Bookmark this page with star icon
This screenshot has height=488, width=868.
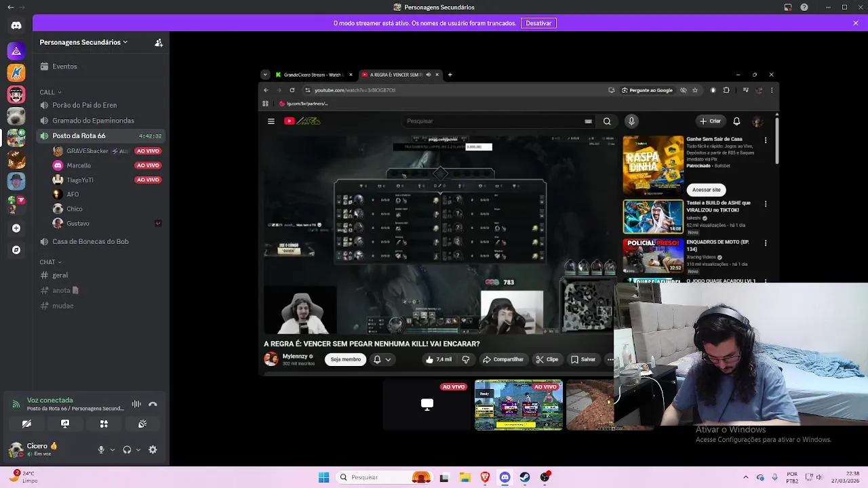click(x=695, y=90)
